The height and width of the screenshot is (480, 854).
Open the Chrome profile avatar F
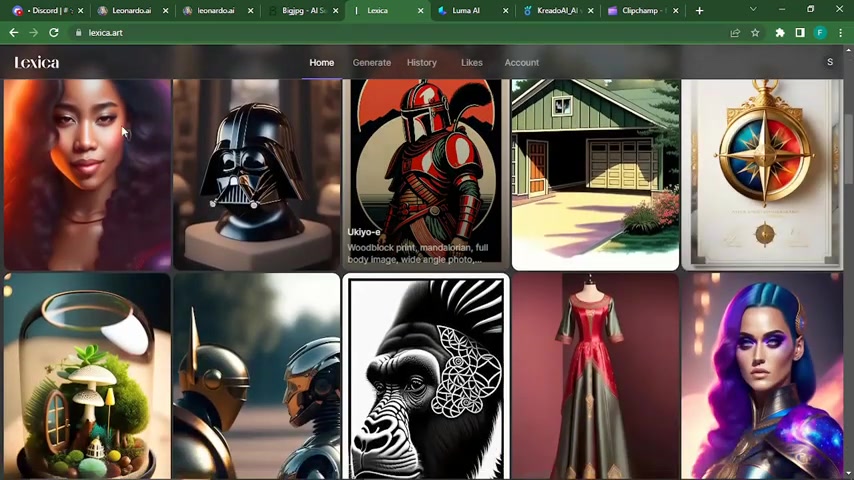coord(820,33)
